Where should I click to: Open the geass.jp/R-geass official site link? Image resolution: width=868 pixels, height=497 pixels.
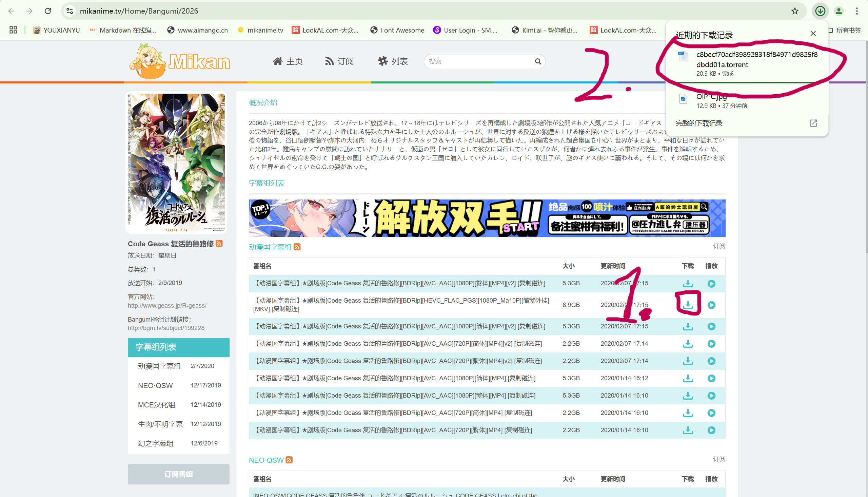tap(167, 306)
